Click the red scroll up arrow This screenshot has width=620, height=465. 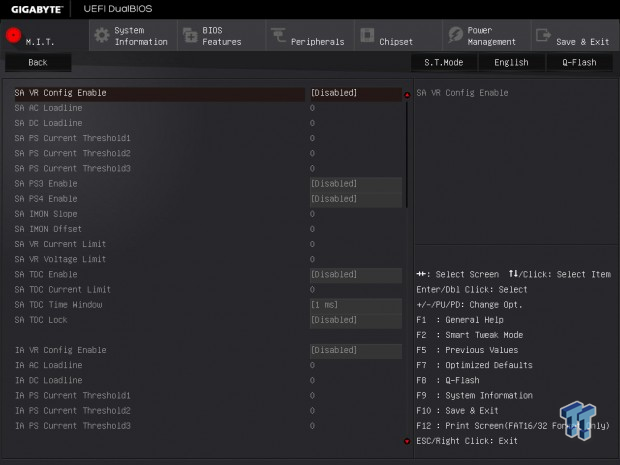click(x=407, y=95)
